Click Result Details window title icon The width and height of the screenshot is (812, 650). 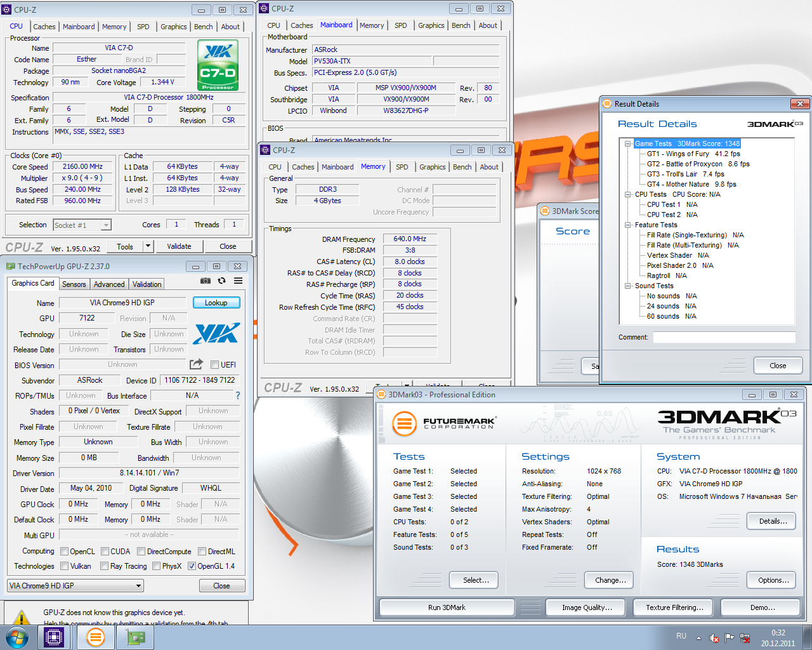[x=607, y=103]
